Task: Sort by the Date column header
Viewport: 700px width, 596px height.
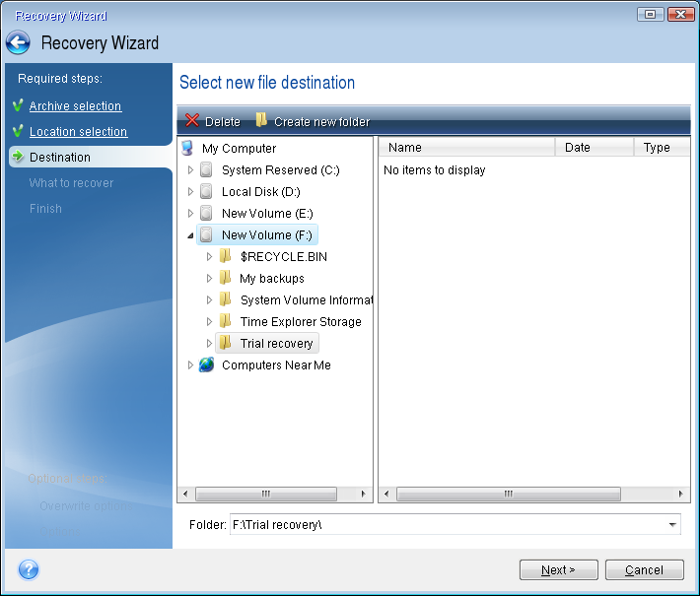Action: [x=593, y=148]
